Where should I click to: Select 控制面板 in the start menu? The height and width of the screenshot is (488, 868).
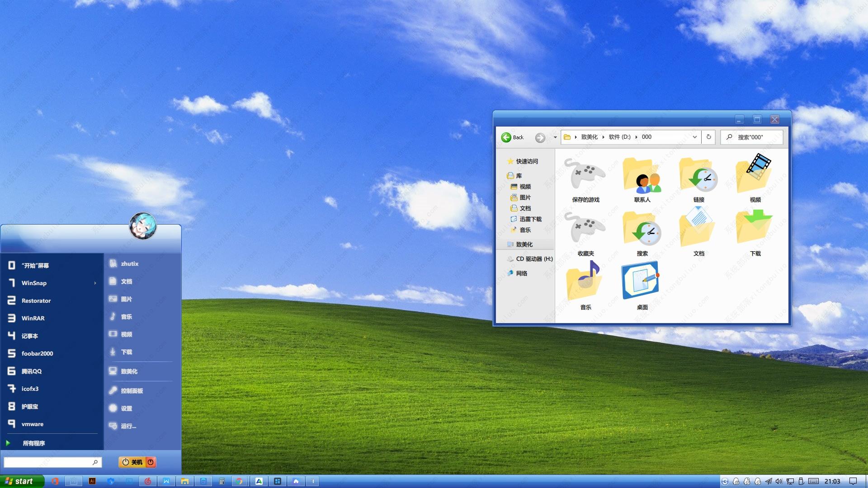132,391
